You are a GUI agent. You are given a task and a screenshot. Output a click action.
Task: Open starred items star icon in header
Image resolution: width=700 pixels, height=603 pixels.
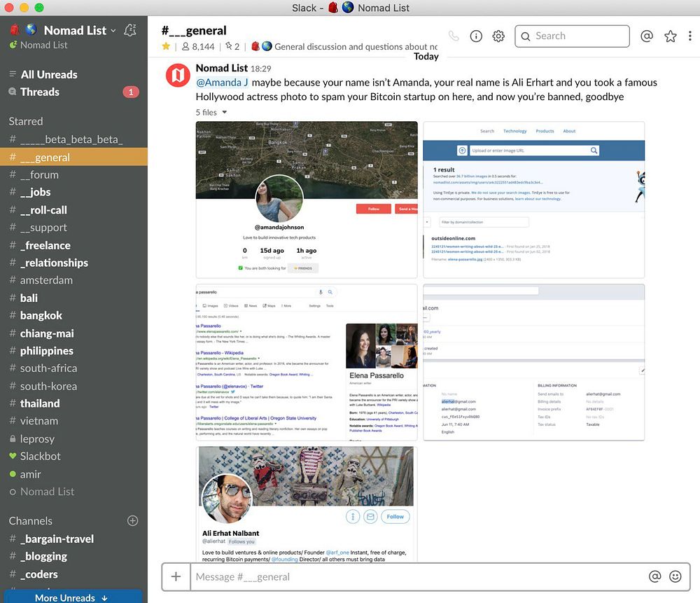(670, 36)
